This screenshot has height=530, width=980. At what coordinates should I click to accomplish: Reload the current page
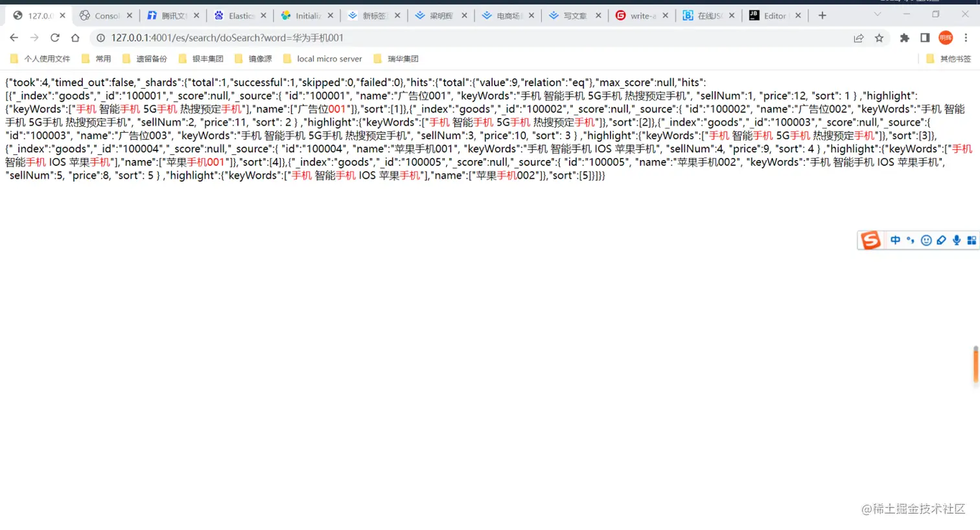point(54,38)
